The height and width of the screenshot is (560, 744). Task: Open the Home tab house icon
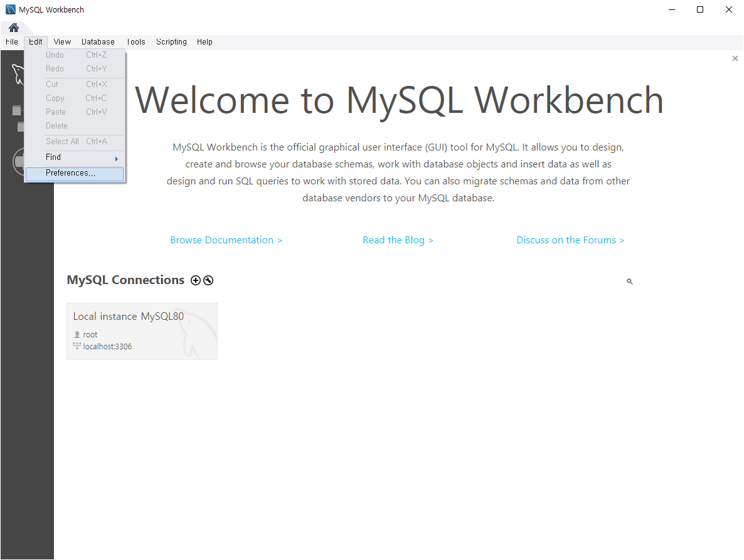coord(14,28)
